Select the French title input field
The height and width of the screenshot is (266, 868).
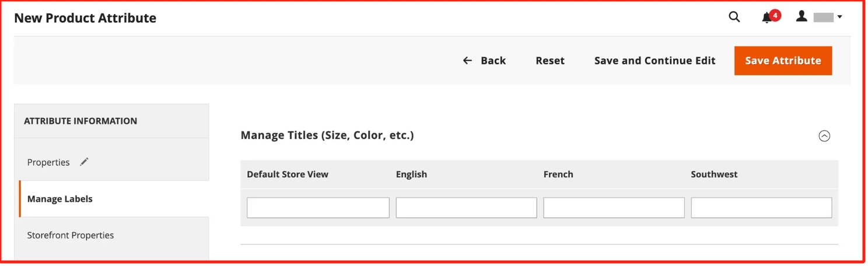[x=614, y=208]
